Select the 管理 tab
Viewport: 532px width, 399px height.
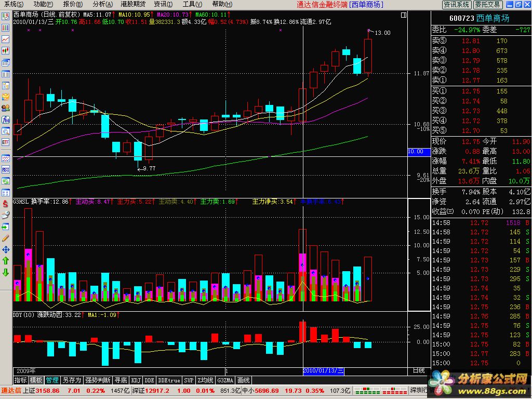52,380
